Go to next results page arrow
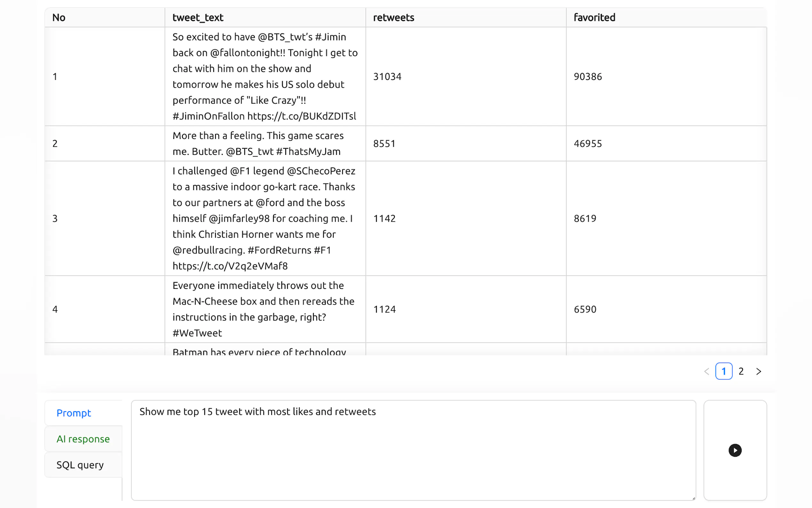Screen dimensions: 812x508 (759, 371)
